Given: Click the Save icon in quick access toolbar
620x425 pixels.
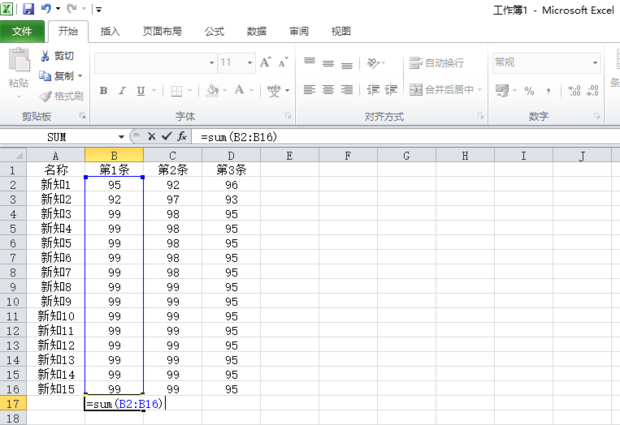Looking at the screenshot, I should coord(28,9).
